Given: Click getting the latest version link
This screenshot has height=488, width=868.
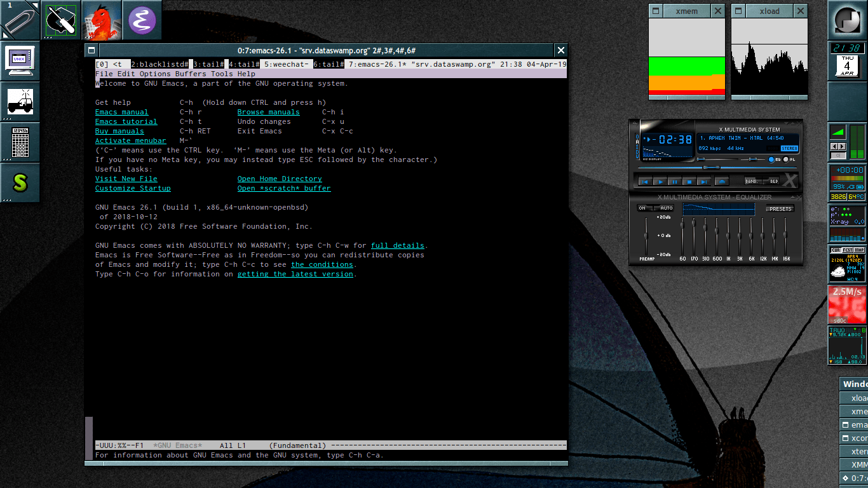Looking at the screenshot, I should pyautogui.click(x=295, y=274).
